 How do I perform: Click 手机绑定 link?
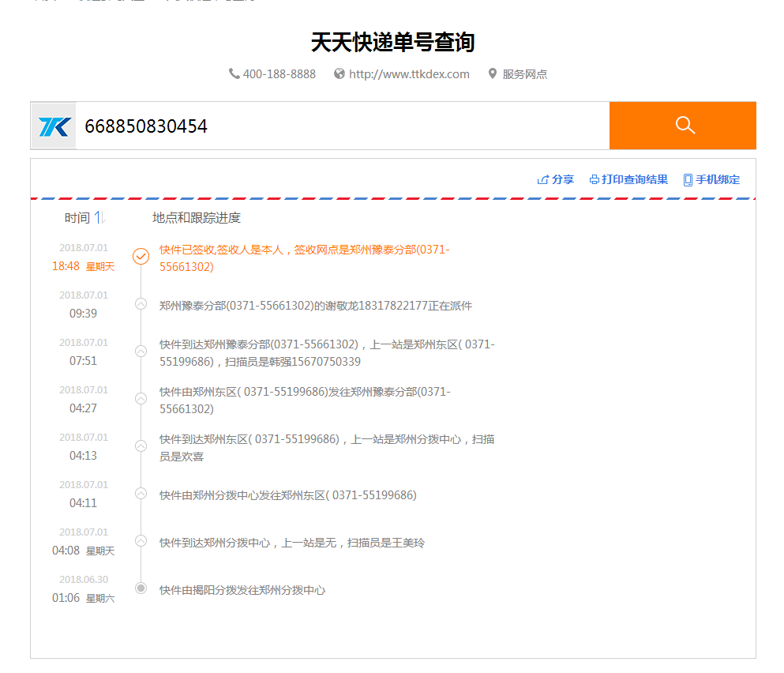pyautogui.click(x=718, y=179)
